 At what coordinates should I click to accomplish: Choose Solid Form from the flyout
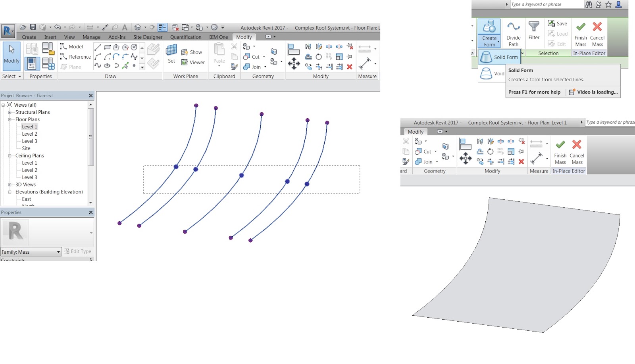[x=499, y=57]
